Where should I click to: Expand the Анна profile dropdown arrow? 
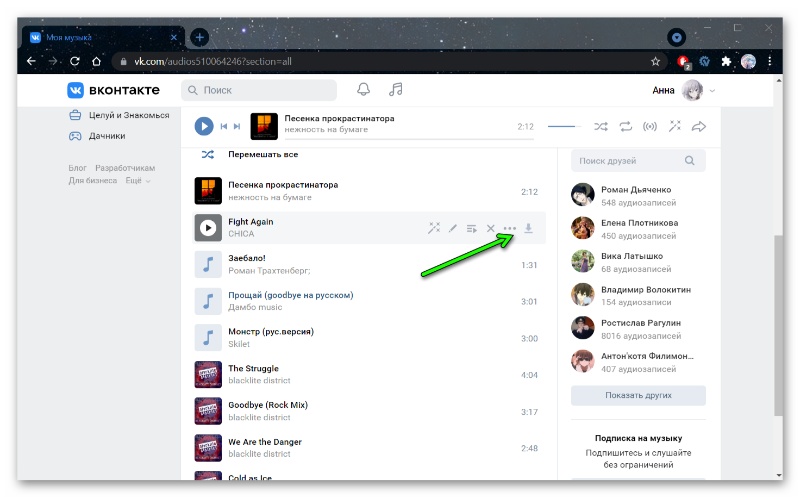click(x=712, y=91)
